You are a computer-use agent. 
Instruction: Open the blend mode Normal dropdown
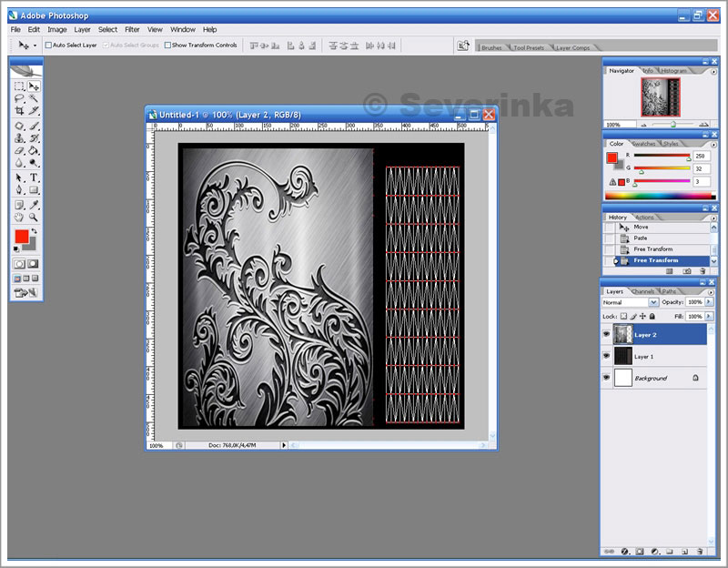click(x=653, y=302)
